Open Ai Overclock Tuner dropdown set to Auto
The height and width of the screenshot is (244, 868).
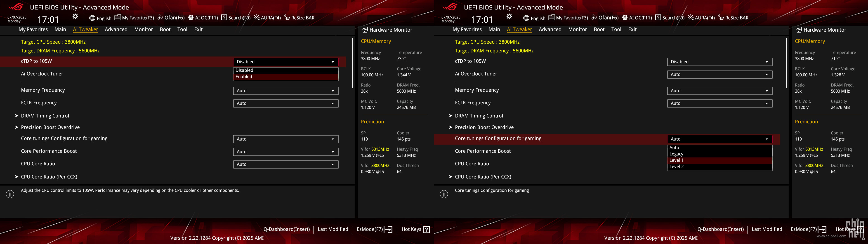pyautogui.click(x=720, y=75)
